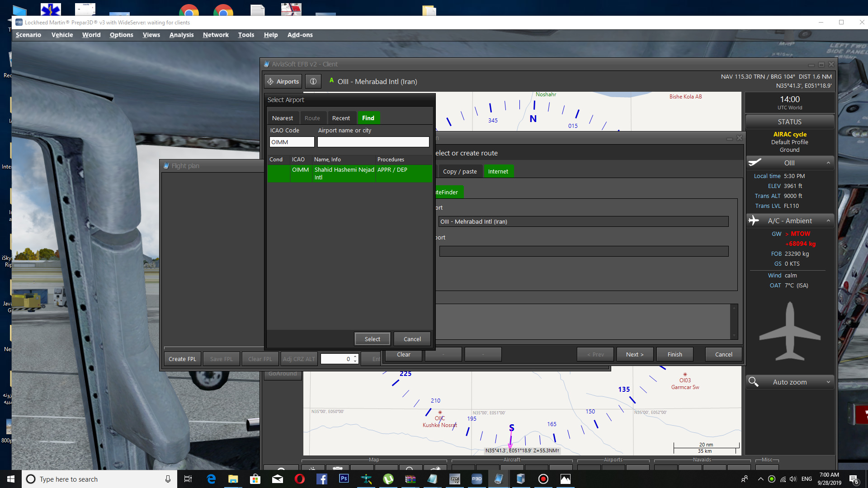Open the Analysis menu
The height and width of the screenshot is (488, 868).
click(181, 35)
